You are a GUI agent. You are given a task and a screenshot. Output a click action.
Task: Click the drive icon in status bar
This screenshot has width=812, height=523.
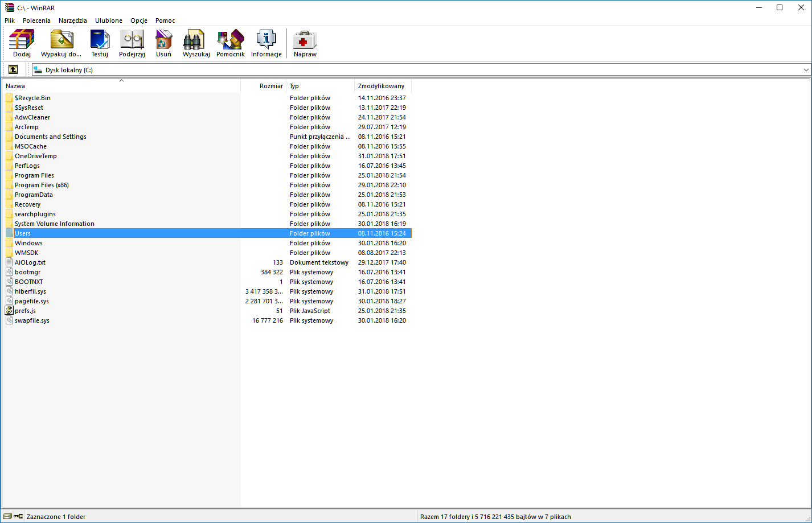coord(7,517)
